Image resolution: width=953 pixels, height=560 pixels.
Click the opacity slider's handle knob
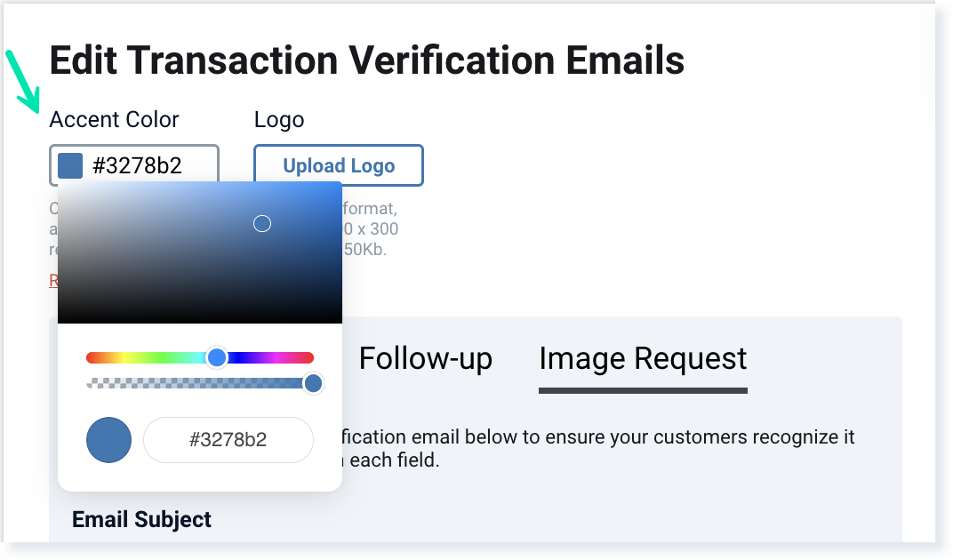313,383
